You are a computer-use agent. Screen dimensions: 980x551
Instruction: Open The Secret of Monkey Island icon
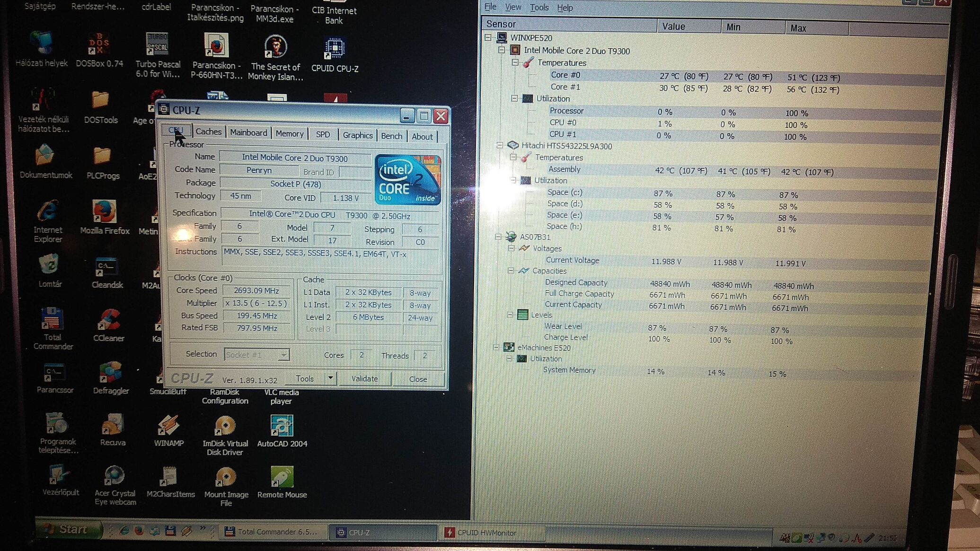[x=275, y=58]
